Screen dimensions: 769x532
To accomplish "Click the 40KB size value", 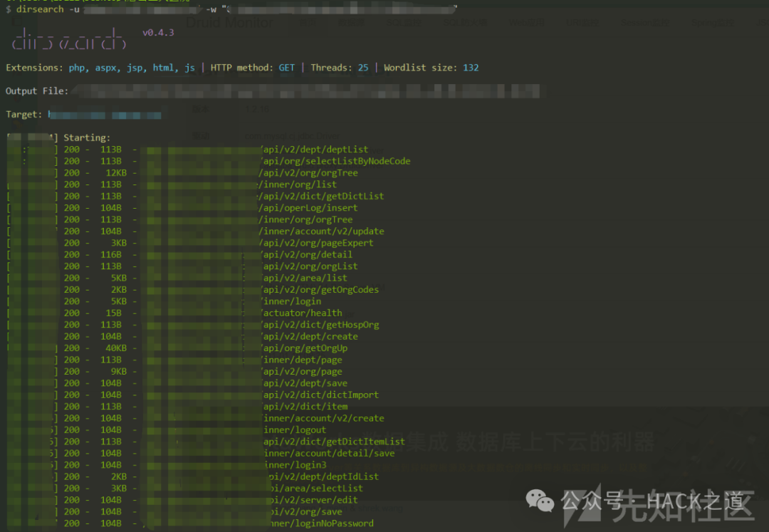I will pyautogui.click(x=113, y=348).
